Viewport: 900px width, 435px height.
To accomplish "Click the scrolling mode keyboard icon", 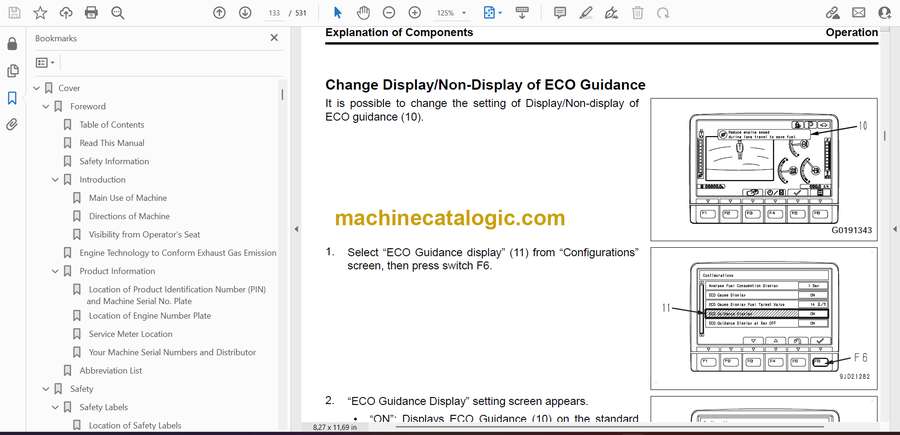I will (522, 13).
